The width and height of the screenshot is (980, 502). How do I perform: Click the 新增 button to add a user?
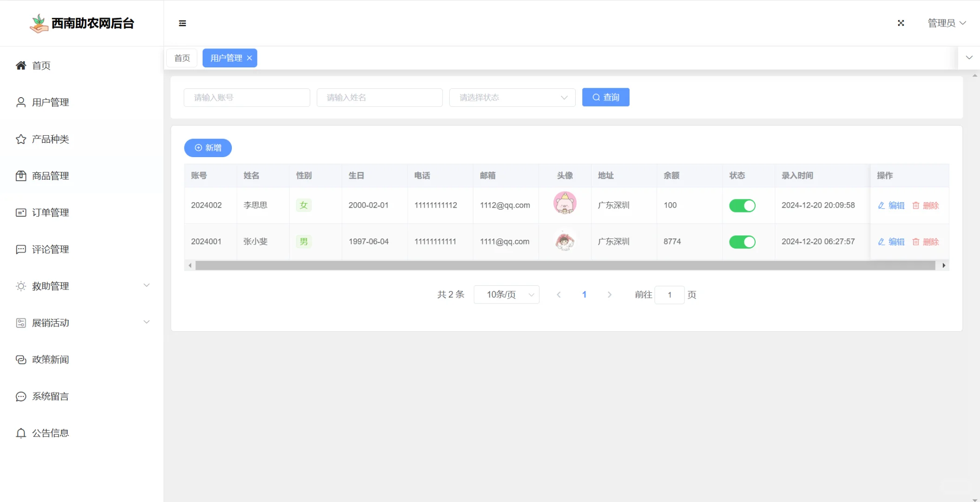click(208, 148)
